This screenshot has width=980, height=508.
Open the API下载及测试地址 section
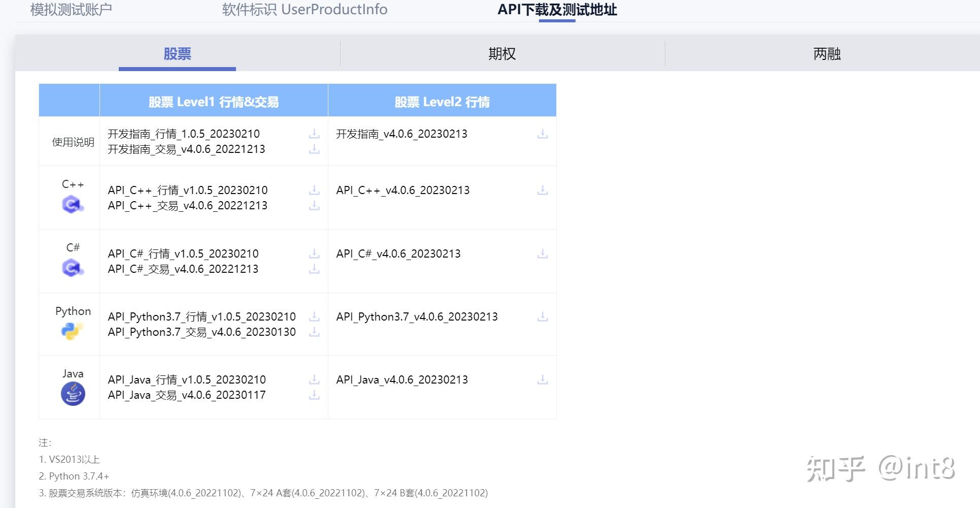point(557,9)
